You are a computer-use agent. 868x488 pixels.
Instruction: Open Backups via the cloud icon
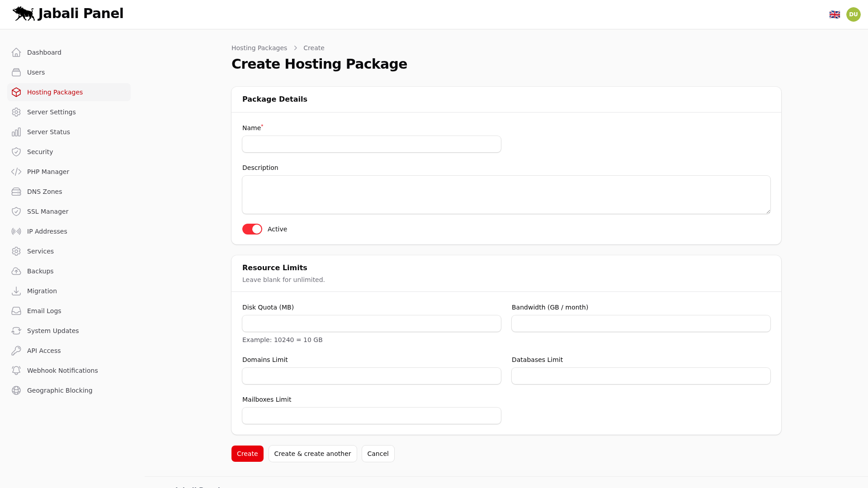click(x=16, y=271)
